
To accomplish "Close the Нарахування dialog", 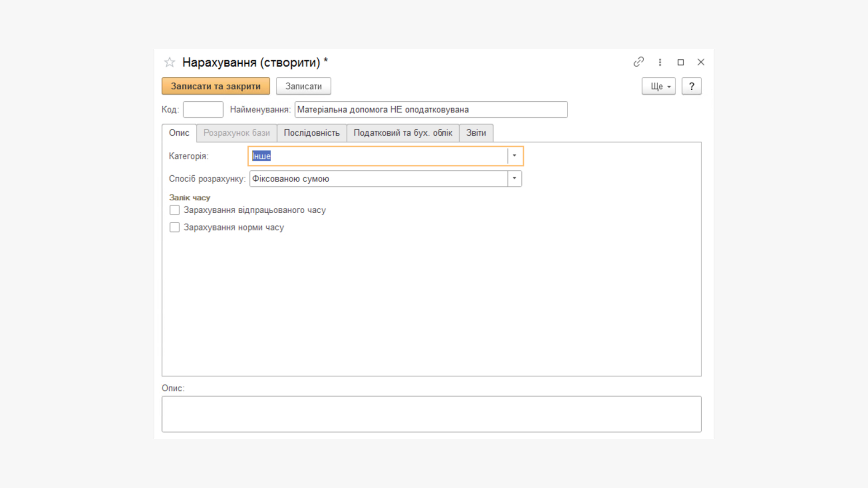I will pyautogui.click(x=701, y=62).
